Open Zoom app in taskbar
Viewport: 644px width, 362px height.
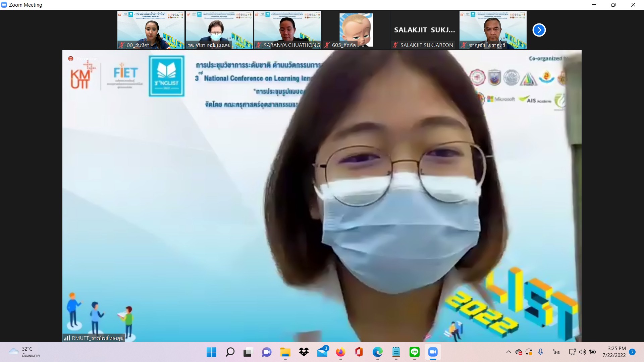point(433,352)
